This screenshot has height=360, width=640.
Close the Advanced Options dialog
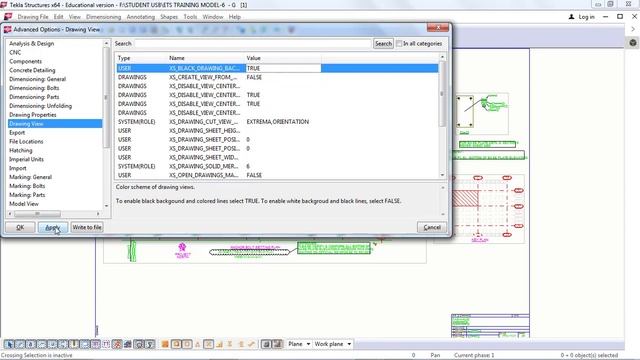pos(438,27)
